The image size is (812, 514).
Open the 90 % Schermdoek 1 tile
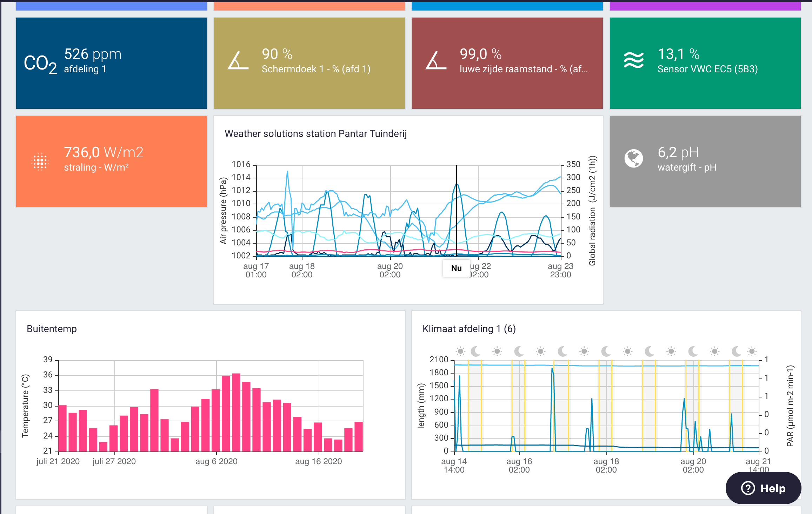pos(310,63)
